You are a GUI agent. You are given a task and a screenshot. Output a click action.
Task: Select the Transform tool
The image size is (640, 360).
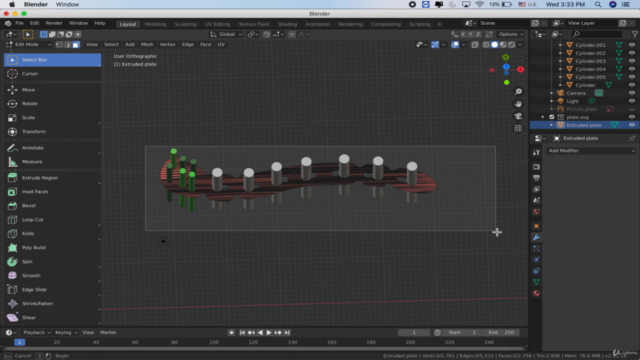pos(52,131)
